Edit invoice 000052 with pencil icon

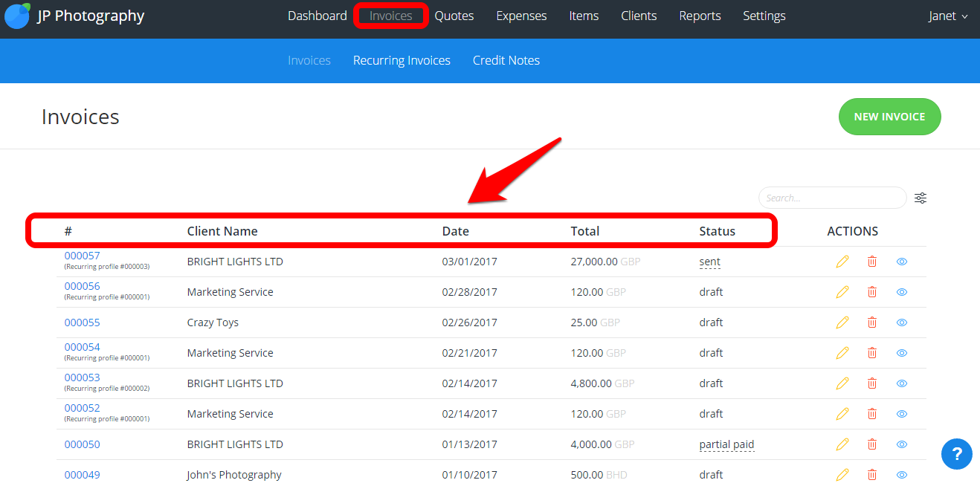842,414
